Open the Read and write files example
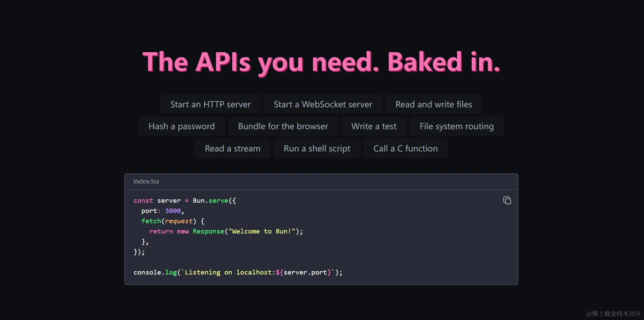This screenshot has height=320, width=644. [434, 104]
